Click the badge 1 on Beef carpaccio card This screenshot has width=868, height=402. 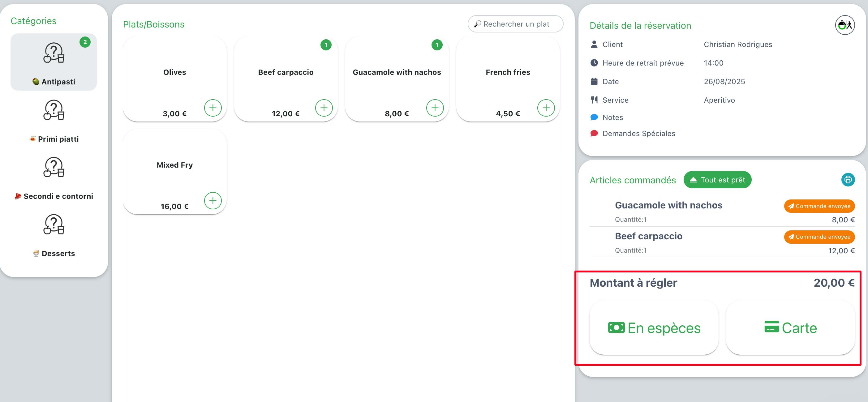tap(326, 45)
